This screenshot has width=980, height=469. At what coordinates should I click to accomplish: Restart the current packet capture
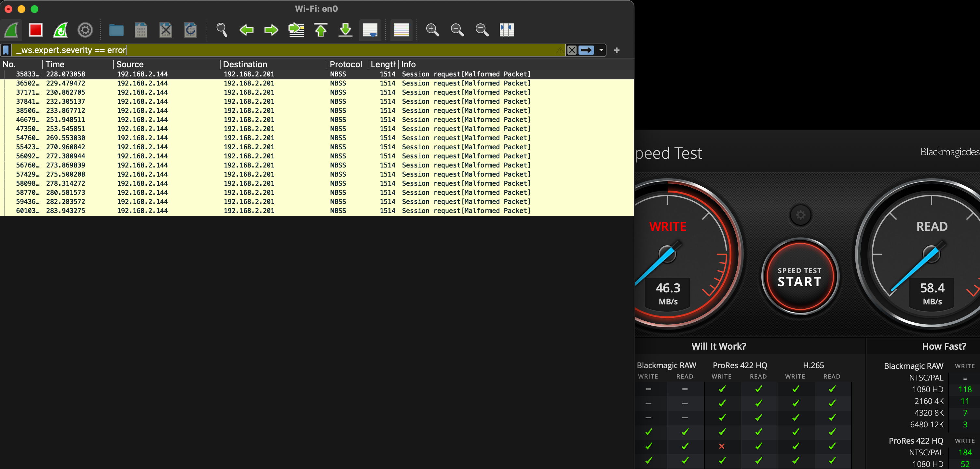pyautogui.click(x=61, y=30)
